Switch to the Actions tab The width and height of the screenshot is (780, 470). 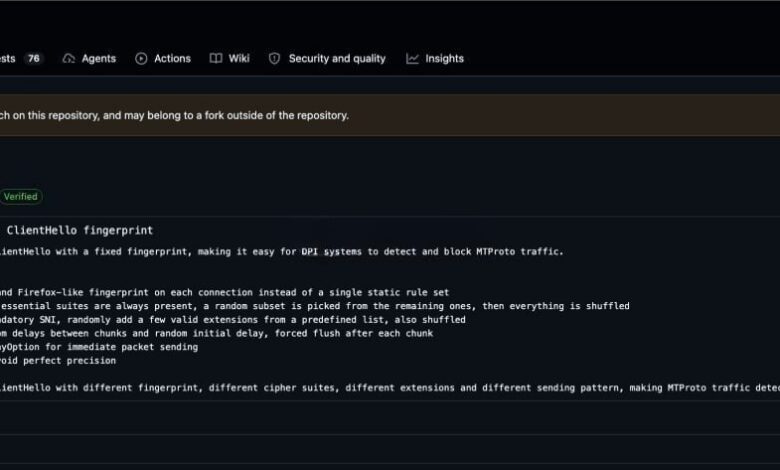pyautogui.click(x=163, y=59)
